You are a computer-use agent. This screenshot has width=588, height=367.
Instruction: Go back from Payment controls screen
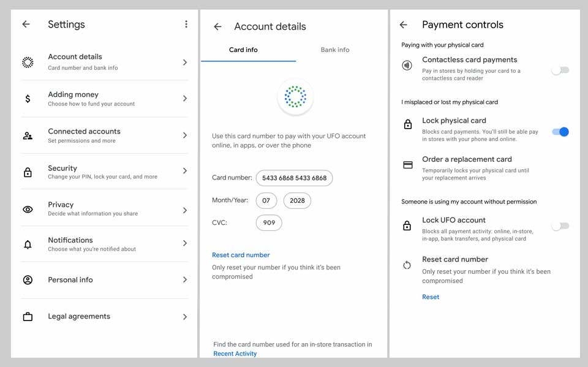pyautogui.click(x=404, y=25)
